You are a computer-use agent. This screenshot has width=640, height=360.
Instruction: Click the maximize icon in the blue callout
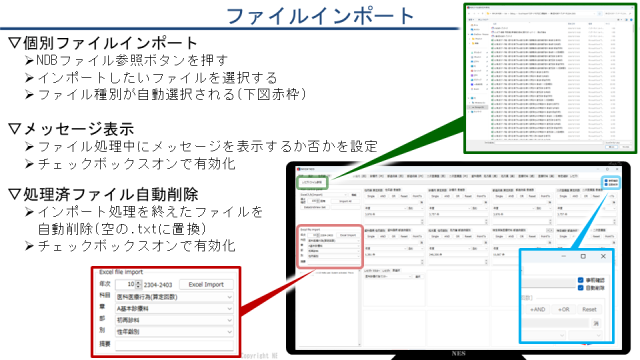pos(583,256)
